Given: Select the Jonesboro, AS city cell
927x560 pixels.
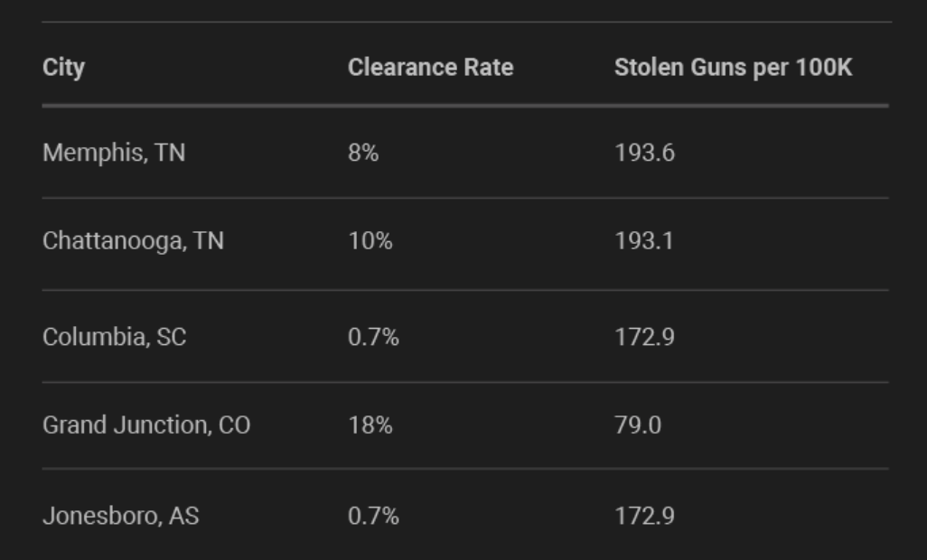Looking at the screenshot, I should [121, 516].
